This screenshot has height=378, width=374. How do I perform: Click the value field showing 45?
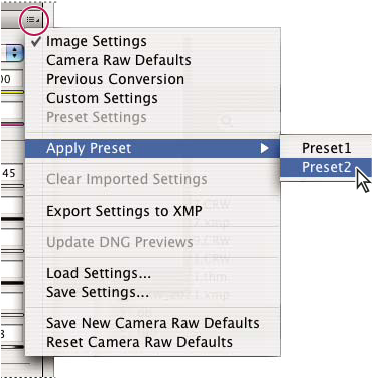12,173
